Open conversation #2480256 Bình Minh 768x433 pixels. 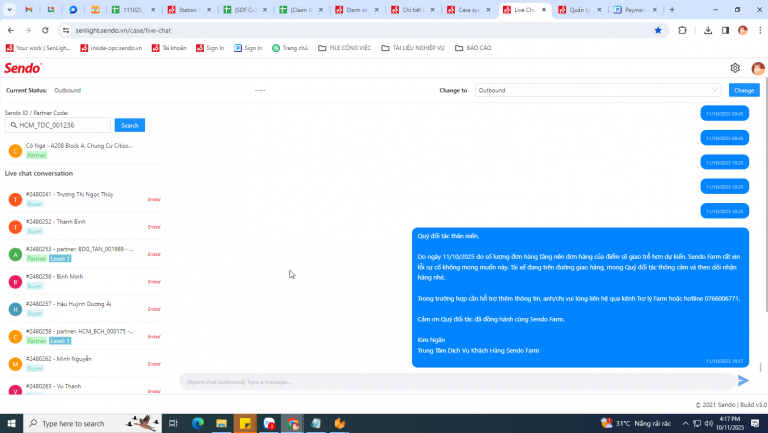click(83, 281)
